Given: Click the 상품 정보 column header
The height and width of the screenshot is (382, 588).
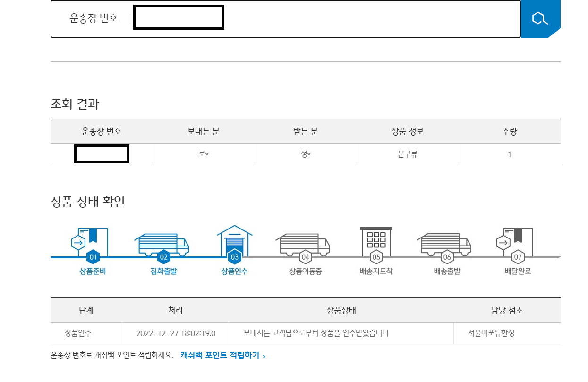Looking at the screenshot, I should tap(408, 131).
